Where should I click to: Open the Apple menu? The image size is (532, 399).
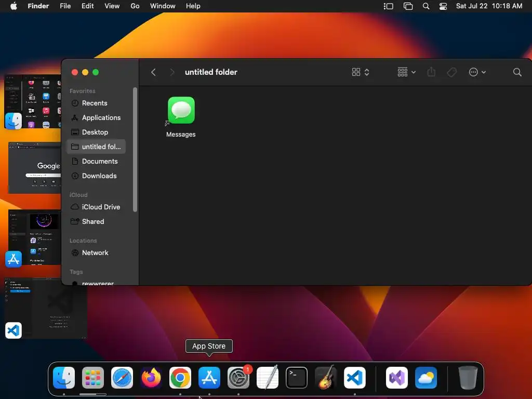point(14,6)
